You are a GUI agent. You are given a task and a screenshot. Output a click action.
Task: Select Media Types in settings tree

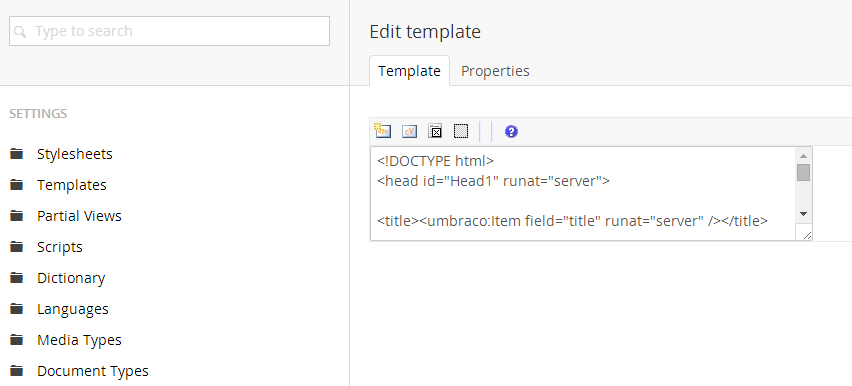point(79,340)
